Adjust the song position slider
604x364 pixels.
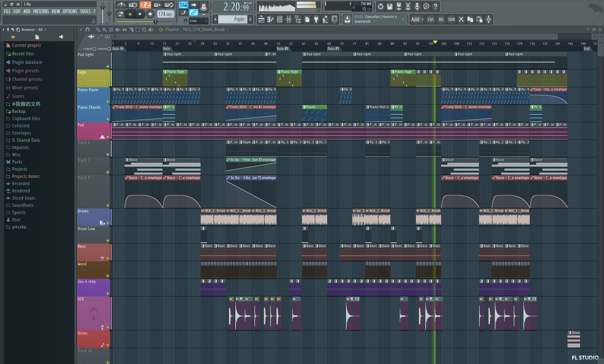(145, 22)
